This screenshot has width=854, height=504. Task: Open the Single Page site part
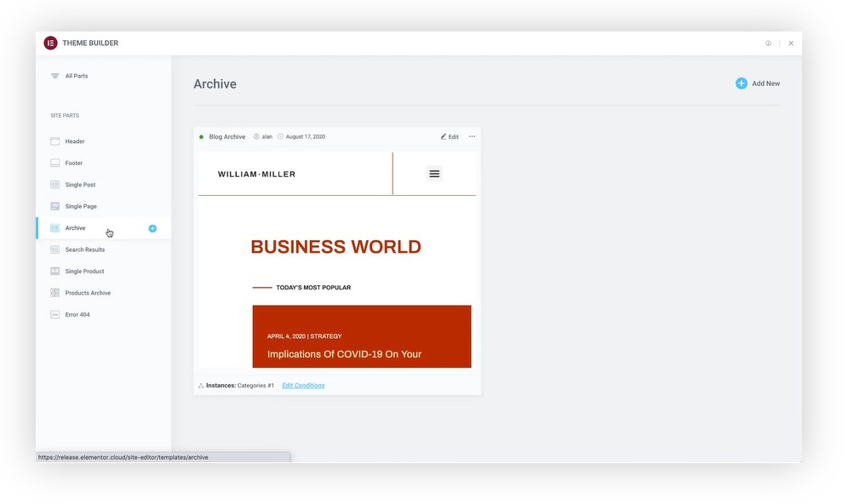coord(81,207)
